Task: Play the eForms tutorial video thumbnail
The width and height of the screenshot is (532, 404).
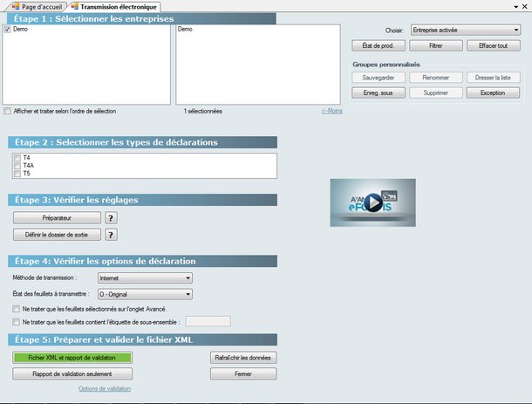Action: [373, 202]
